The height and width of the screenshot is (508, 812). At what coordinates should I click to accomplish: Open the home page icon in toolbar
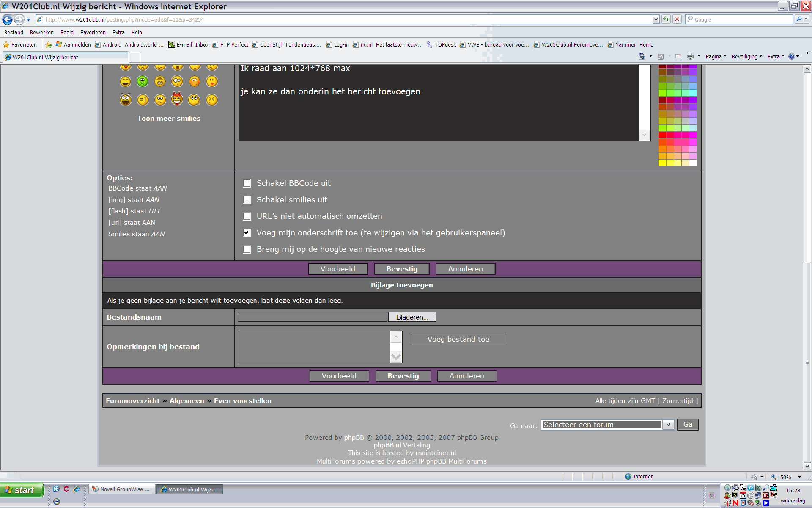pyautogui.click(x=642, y=56)
